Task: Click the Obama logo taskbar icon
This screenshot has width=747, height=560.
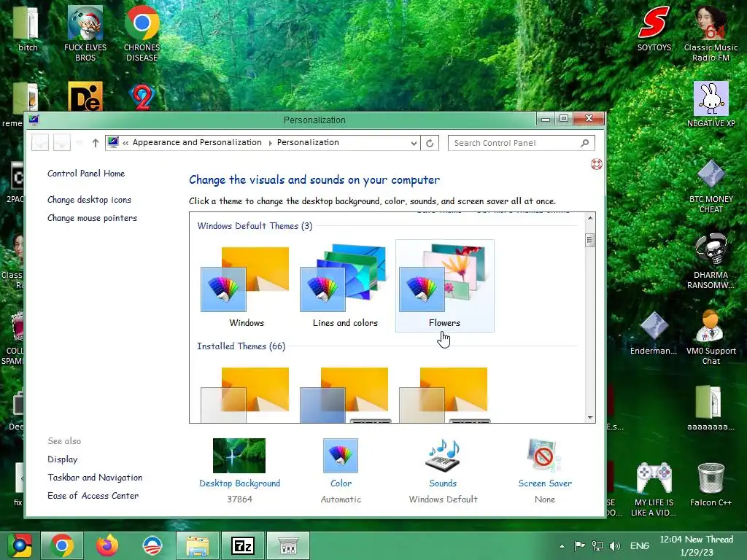Action: pos(152,545)
